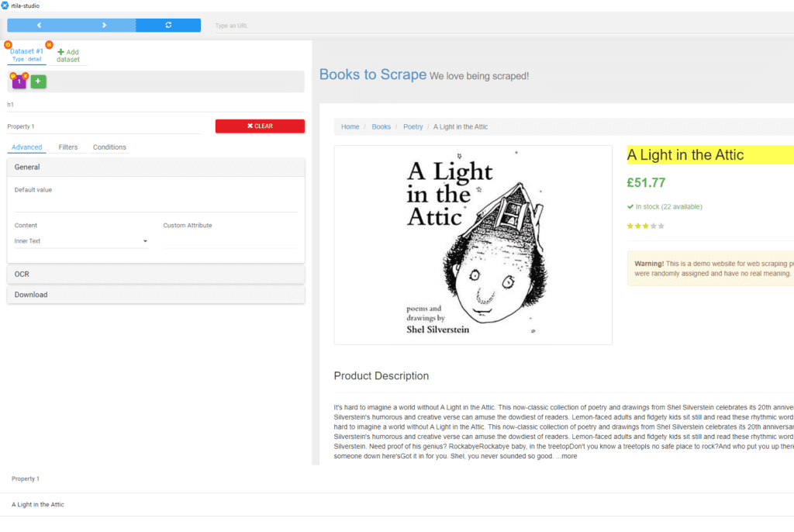Clear the selector with the CLEAR button
The height and width of the screenshot is (532, 794).
point(260,126)
